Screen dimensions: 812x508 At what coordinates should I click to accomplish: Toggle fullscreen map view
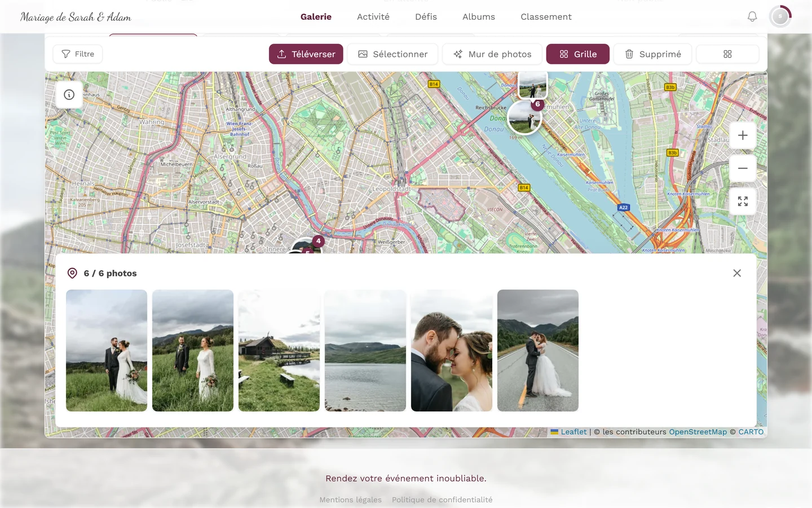(743, 202)
